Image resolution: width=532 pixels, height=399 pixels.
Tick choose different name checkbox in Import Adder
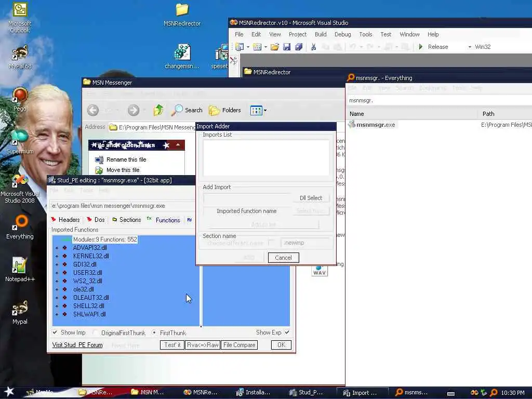271,242
